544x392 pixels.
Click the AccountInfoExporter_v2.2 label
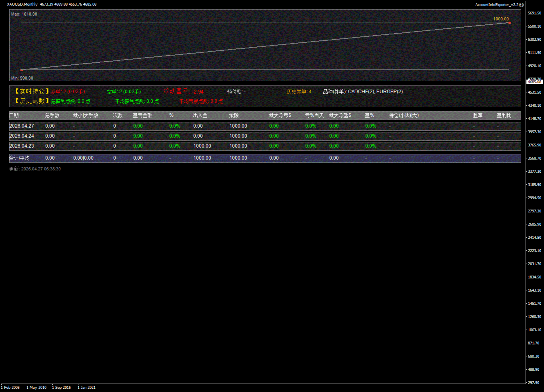(x=496, y=4)
